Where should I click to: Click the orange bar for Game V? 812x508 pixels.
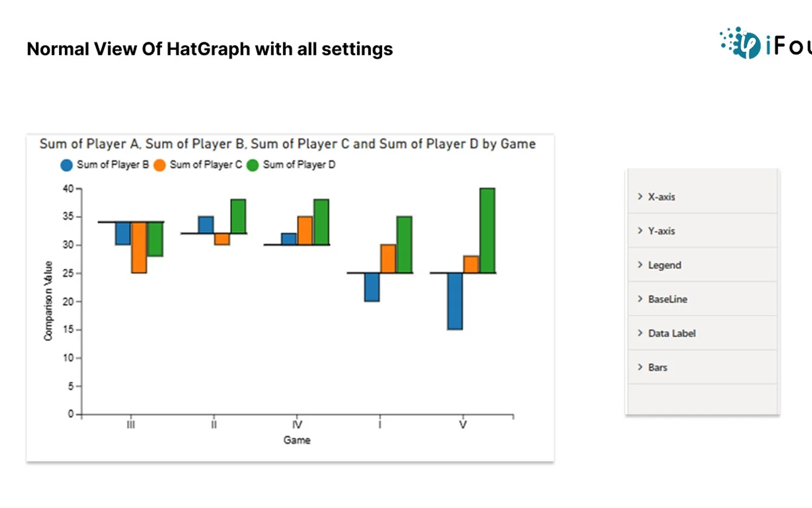471,265
